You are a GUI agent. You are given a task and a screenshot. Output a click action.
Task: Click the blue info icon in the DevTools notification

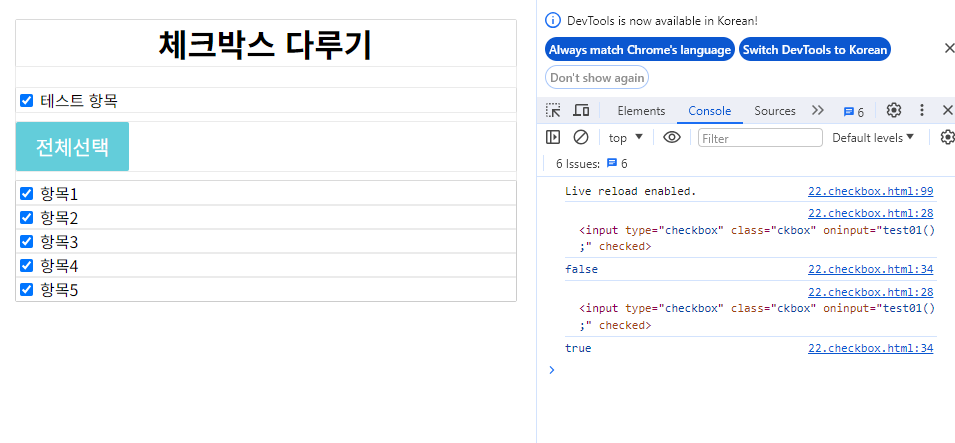tap(552, 20)
